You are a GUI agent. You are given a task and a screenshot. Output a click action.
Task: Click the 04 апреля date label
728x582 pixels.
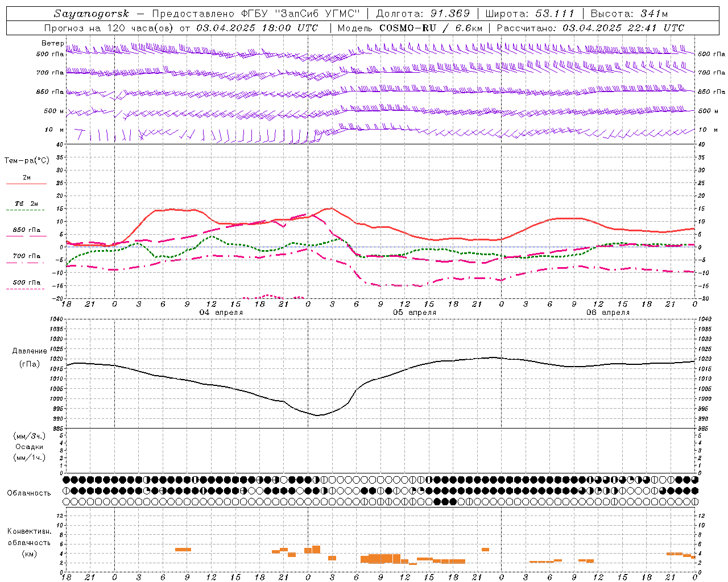coord(221,313)
